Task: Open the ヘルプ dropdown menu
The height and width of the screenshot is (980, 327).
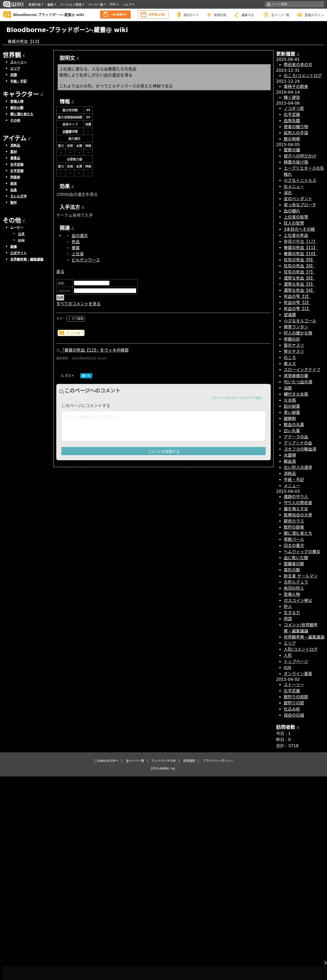Action: (x=128, y=5)
